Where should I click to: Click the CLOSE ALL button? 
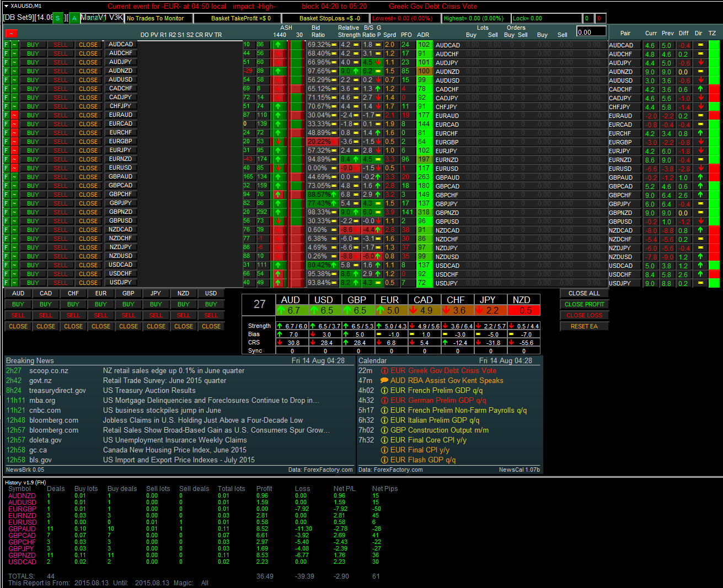tap(584, 293)
